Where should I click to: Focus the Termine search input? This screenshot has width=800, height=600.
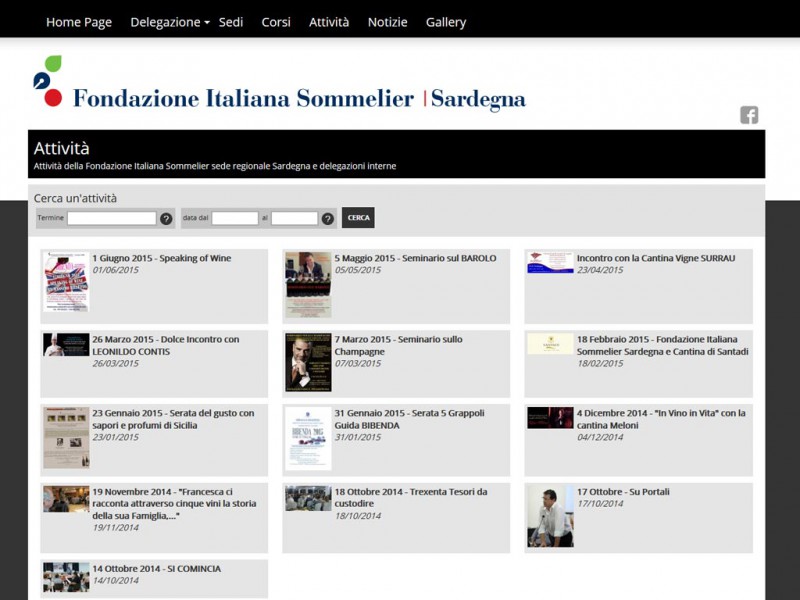pos(112,218)
